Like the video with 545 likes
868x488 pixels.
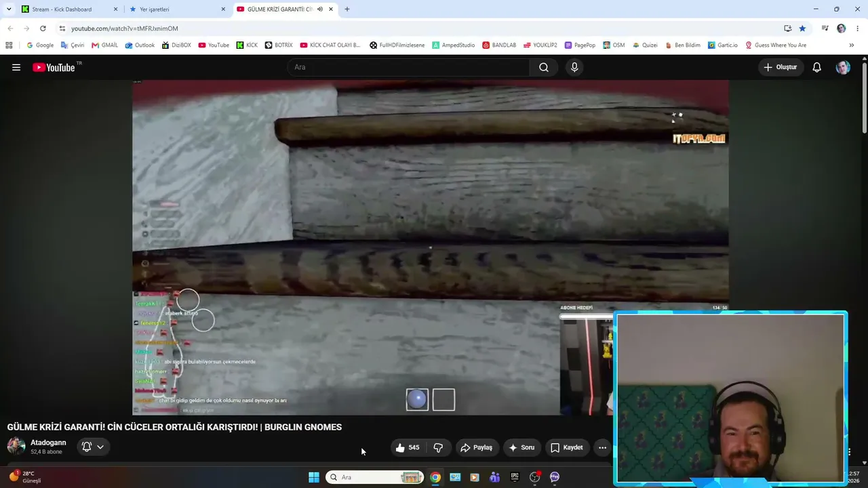pyautogui.click(x=408, y=447)
